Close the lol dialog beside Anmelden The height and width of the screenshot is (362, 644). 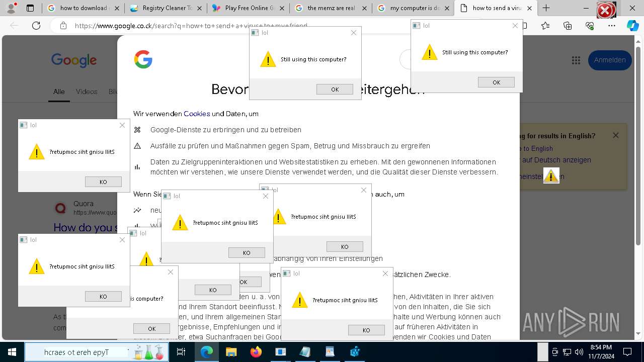click(515, 26)
